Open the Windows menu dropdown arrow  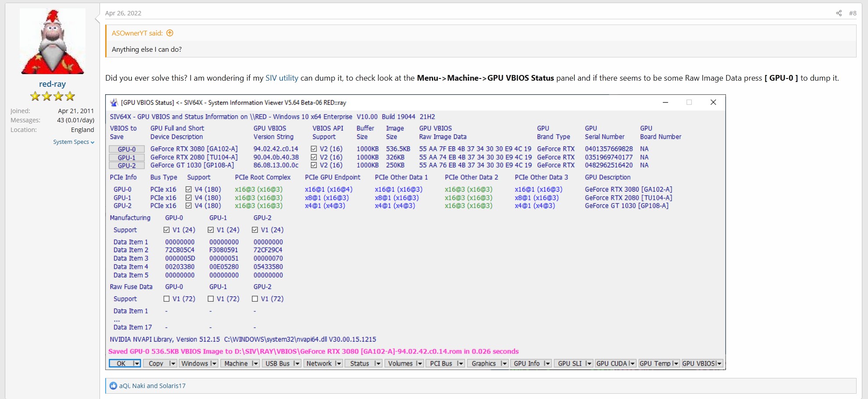click(213, 363)
